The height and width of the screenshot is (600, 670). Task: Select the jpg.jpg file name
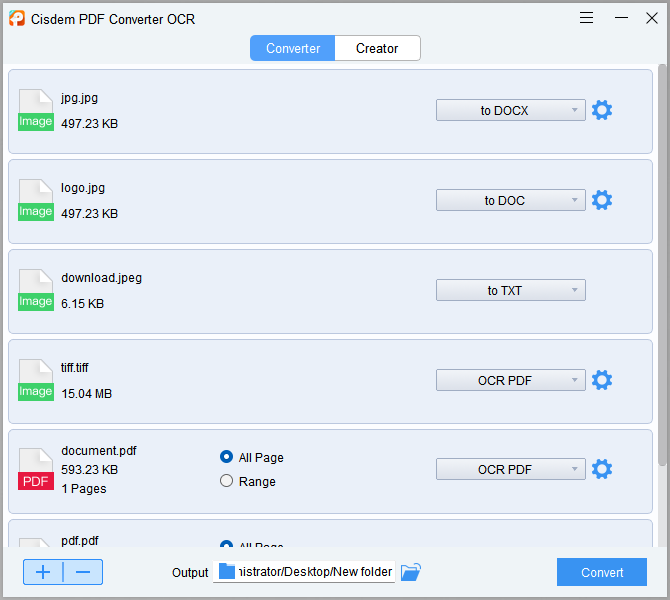(x=79, y=98)
